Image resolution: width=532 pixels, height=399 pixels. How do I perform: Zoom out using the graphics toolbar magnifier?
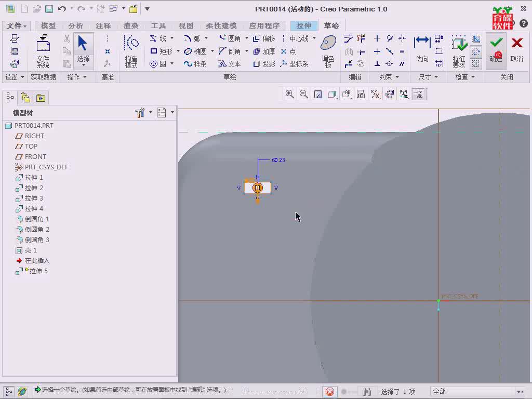(304, 95)
